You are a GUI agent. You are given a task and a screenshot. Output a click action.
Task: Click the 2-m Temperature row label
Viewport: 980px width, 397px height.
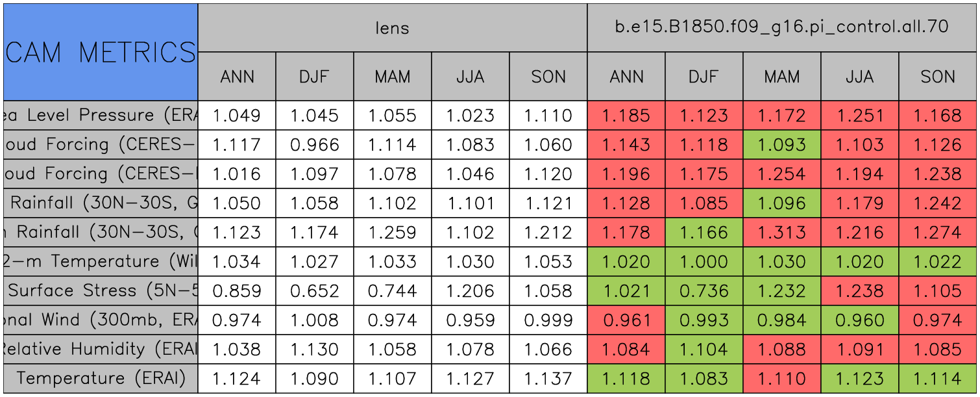[101, 262]
